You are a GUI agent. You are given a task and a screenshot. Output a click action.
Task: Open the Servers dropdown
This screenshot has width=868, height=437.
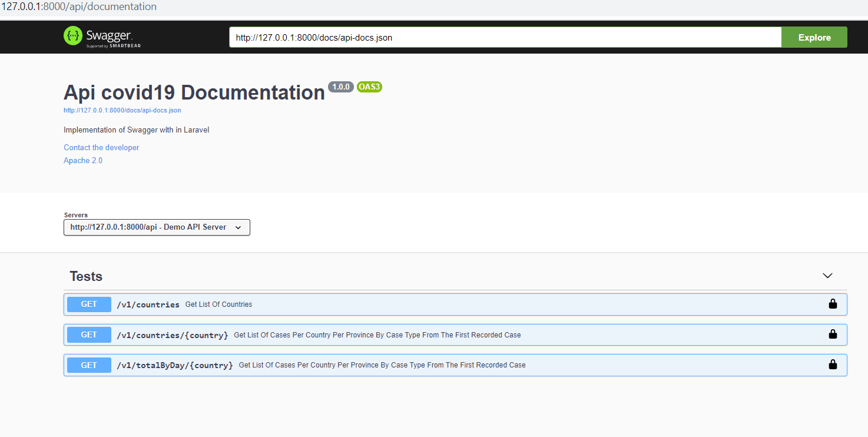[157, 227]
